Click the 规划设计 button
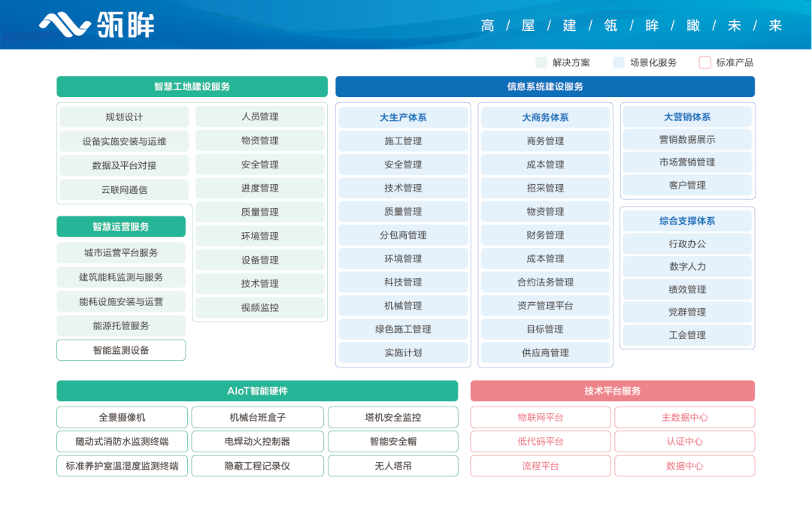Viewport: 812px width, 520px height. [124, 117]
